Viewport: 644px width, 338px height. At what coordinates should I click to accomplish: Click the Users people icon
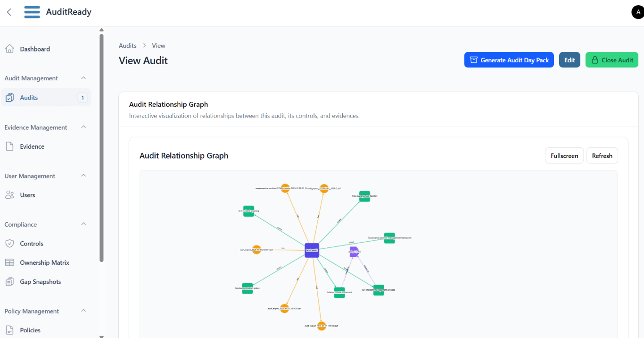[9, 195]
